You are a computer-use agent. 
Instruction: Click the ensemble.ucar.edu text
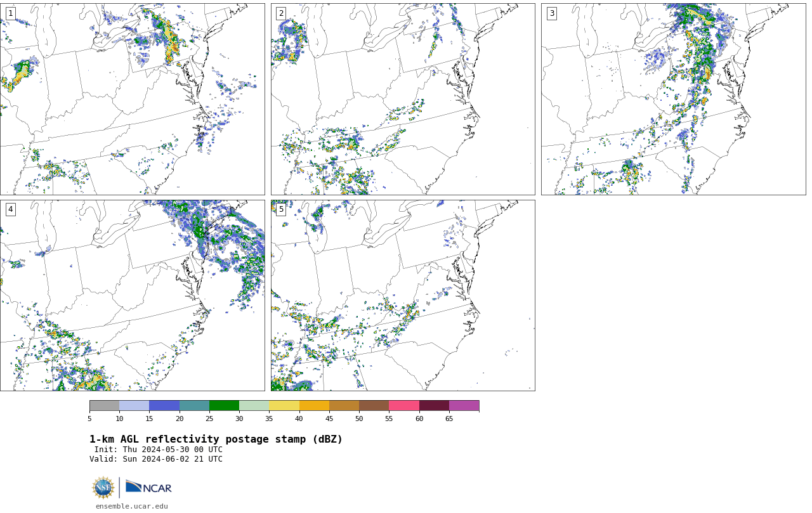pyautogui.click(x=132, y=506)
